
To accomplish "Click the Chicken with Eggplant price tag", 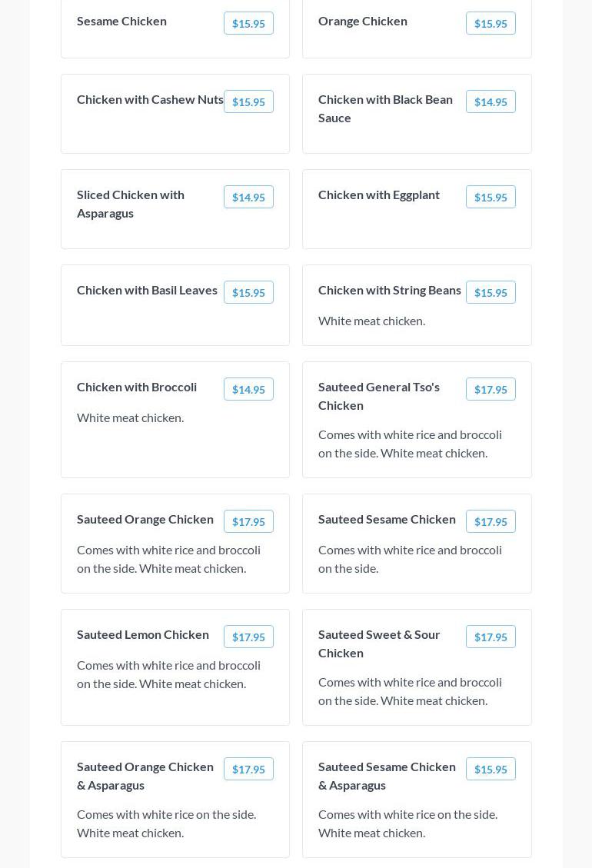I will pyautogui.click(x=491, y=197).
